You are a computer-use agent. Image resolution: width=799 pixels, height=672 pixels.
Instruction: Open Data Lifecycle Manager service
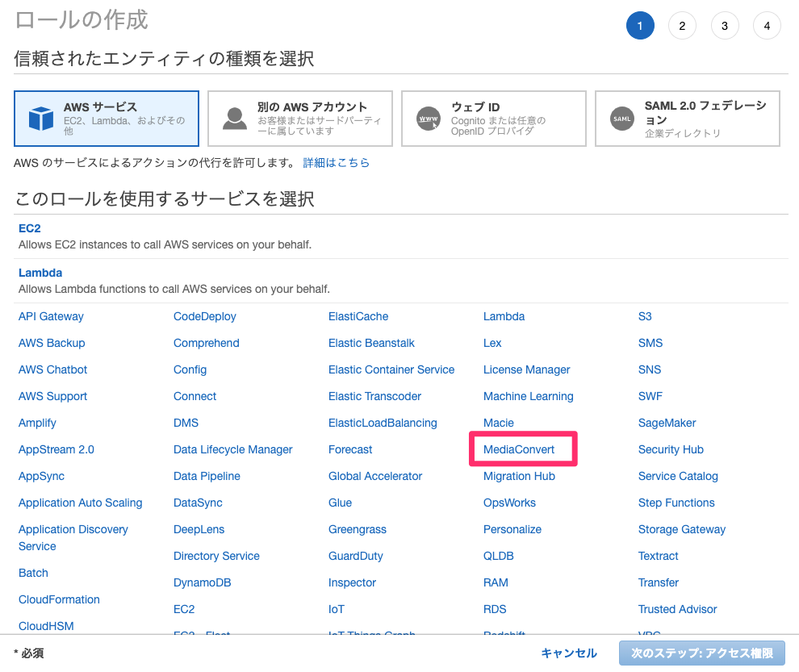(x=233, y=449)
